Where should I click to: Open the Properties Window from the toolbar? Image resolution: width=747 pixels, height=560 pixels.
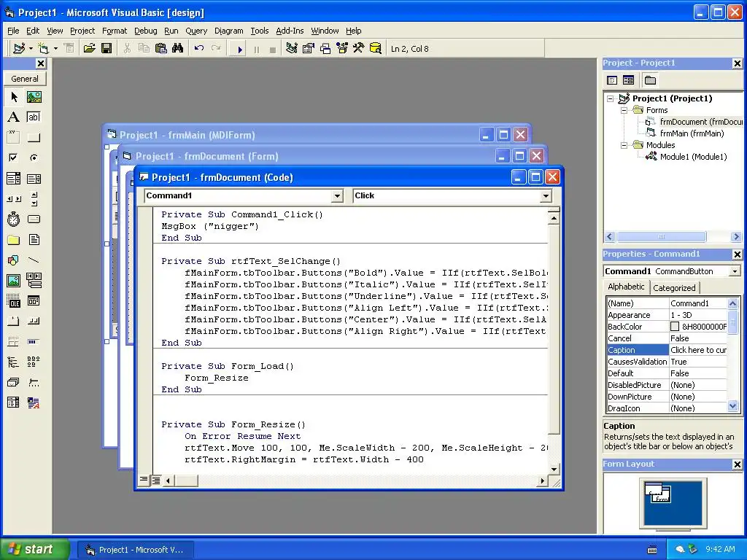point(309,49)
